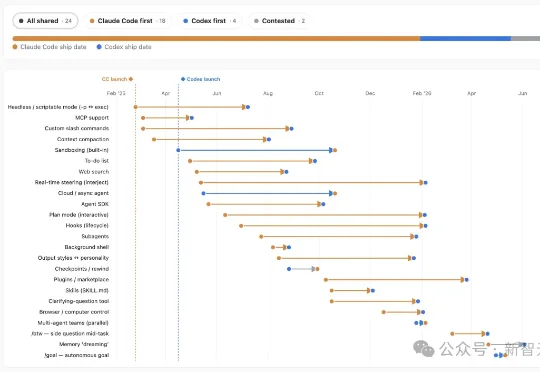The image size is (540, 372).
Task: Click the Headless / scriptable mode row label
Action: click(x=58, y=107)
